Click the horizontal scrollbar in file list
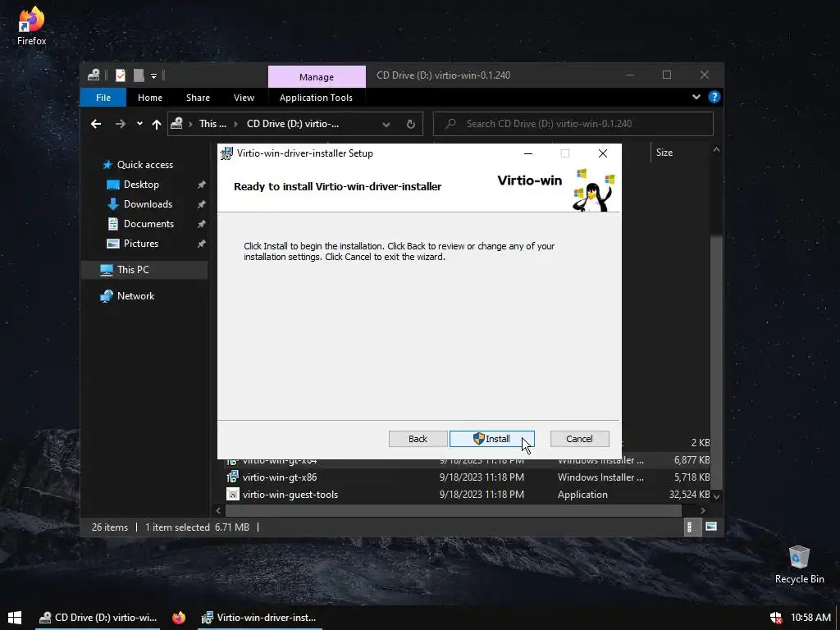Screen dimensions: 840x630 pyautogui.click(x=453, y=510)
